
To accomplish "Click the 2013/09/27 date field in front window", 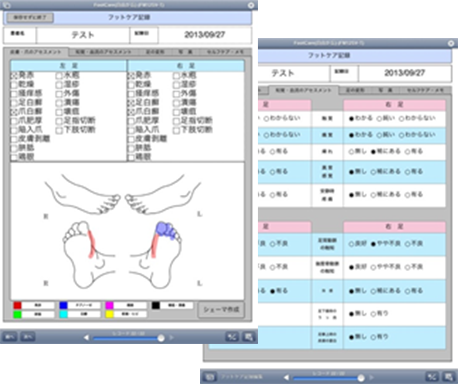I will pos(205,35).
